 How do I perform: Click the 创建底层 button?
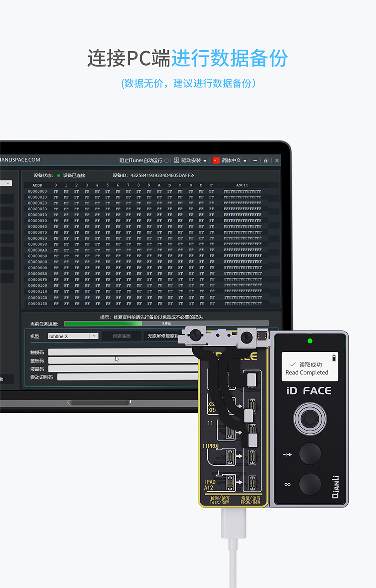tap(121, 336)
